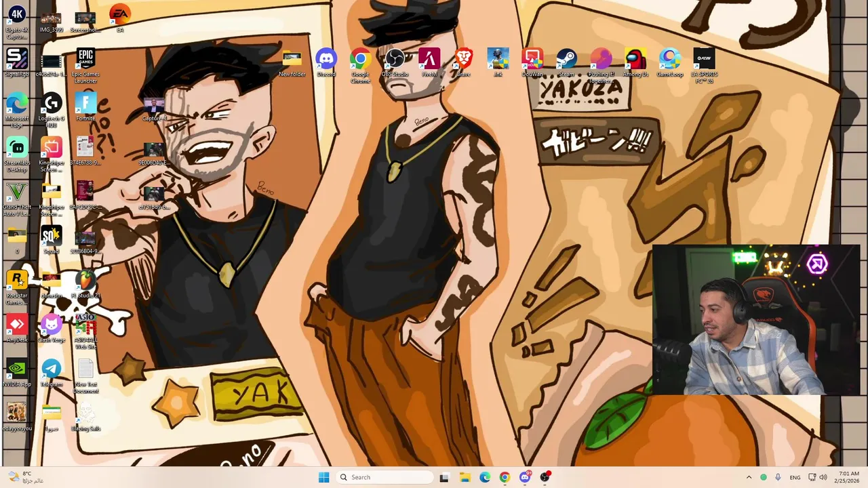Select the folder named 0
868x488 pixels.
tap(17, 240)
